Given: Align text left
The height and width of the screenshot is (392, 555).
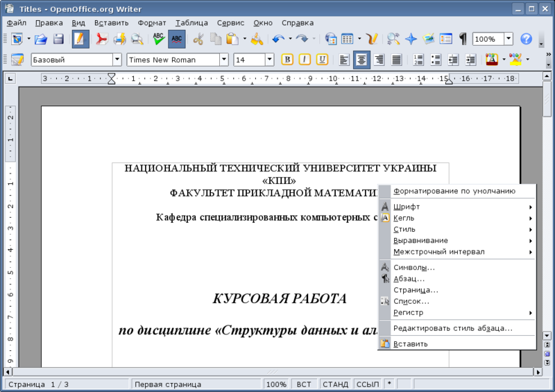Looking at the screenshot, I should (x=344, y=60).
